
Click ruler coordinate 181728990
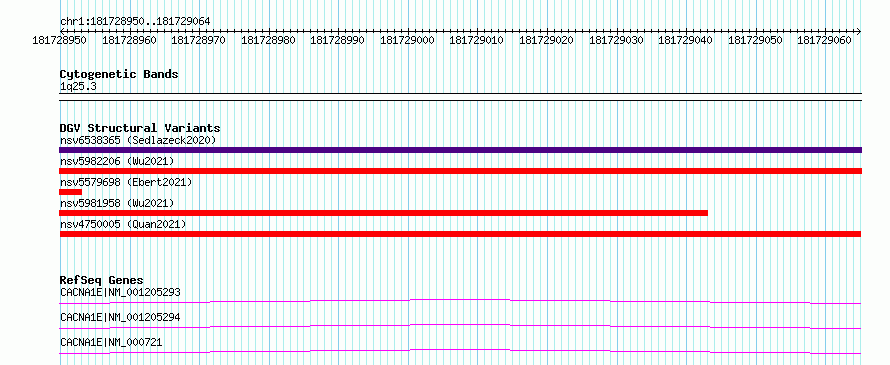coord(338,40)
